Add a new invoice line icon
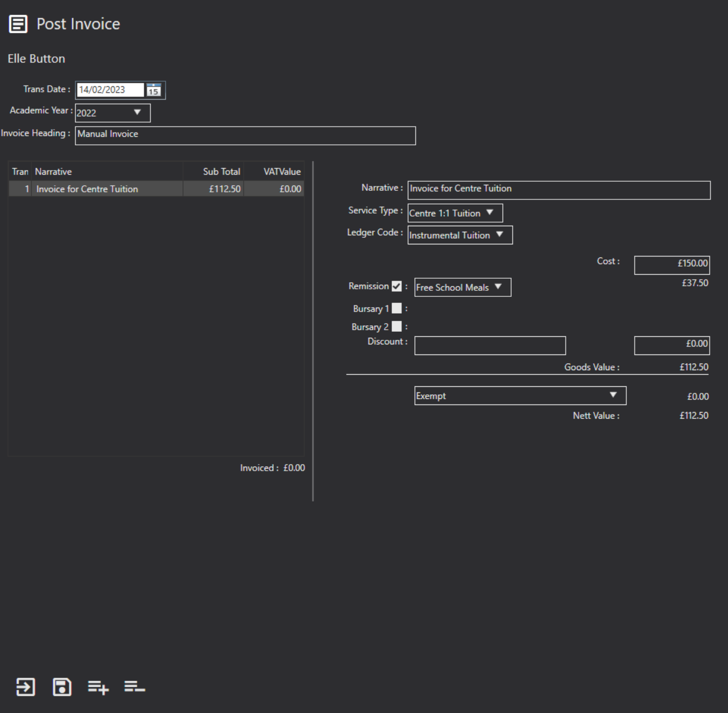 click(x=98, y=687)
